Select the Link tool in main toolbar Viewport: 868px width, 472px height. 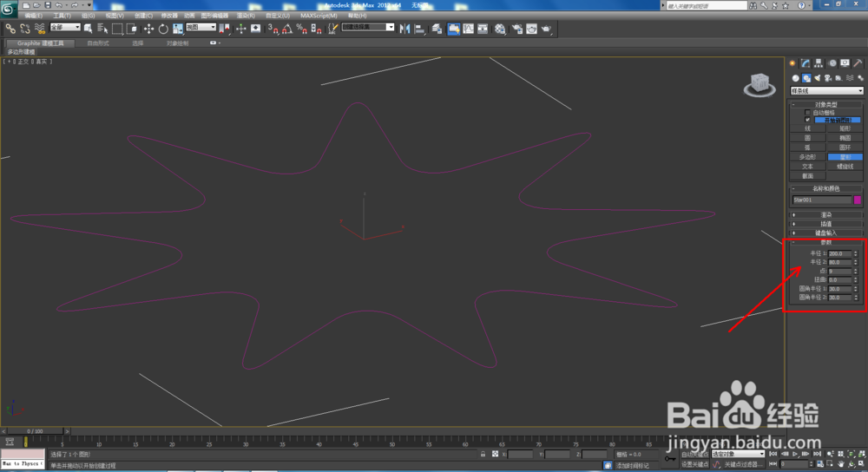pyautogui.click(x=10, y=29)
